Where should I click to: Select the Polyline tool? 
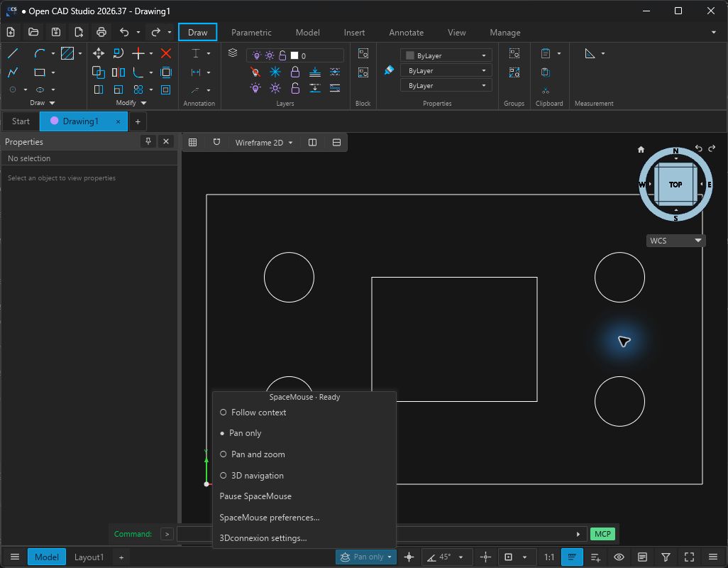tap(13, 72)
